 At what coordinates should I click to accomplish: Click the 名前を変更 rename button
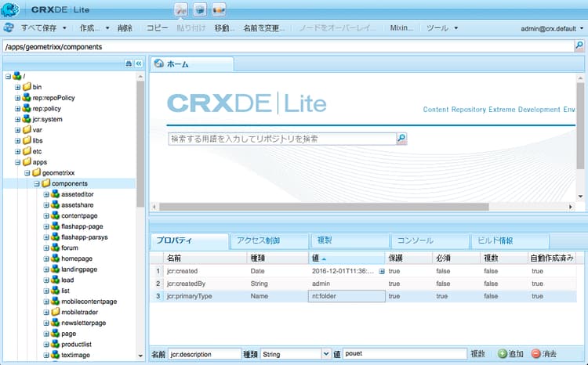(x=263, y=28)
